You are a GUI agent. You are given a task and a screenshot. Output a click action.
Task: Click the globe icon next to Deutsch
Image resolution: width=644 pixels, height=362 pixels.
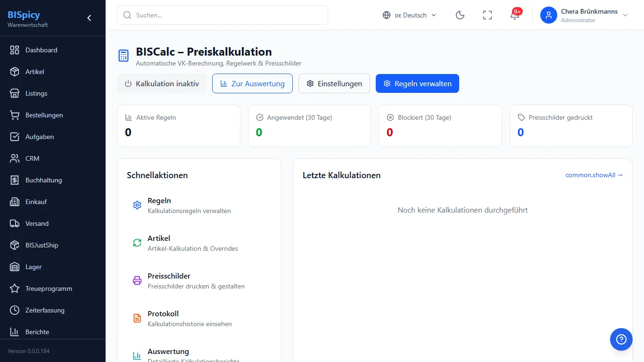tap(387, 15)
